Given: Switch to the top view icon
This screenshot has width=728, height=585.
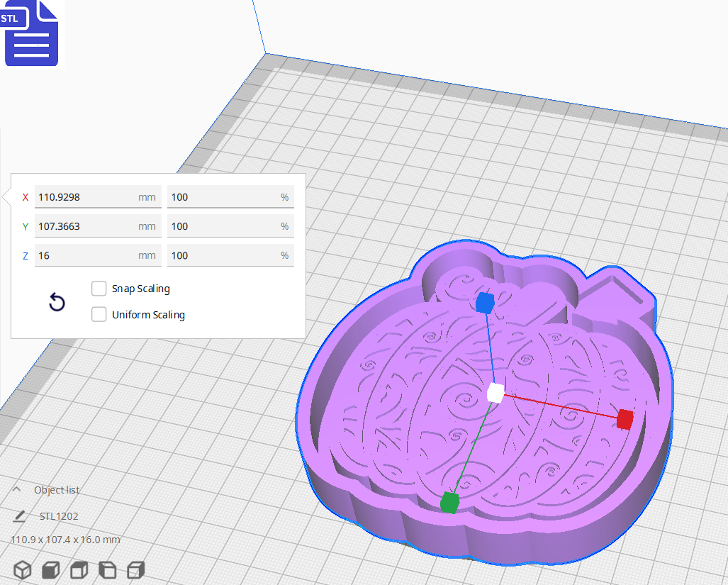Looking at the screenshot, I should point(79,569).
